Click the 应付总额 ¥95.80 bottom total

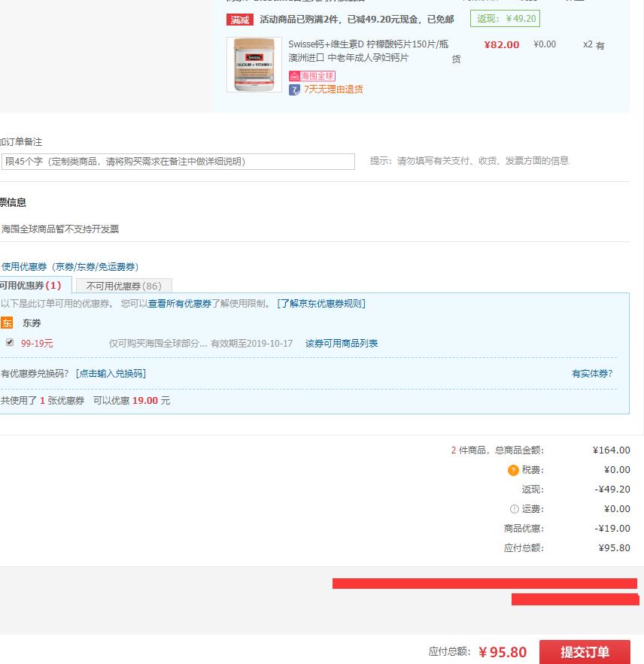pyautogui.click(x=503, y=652)
